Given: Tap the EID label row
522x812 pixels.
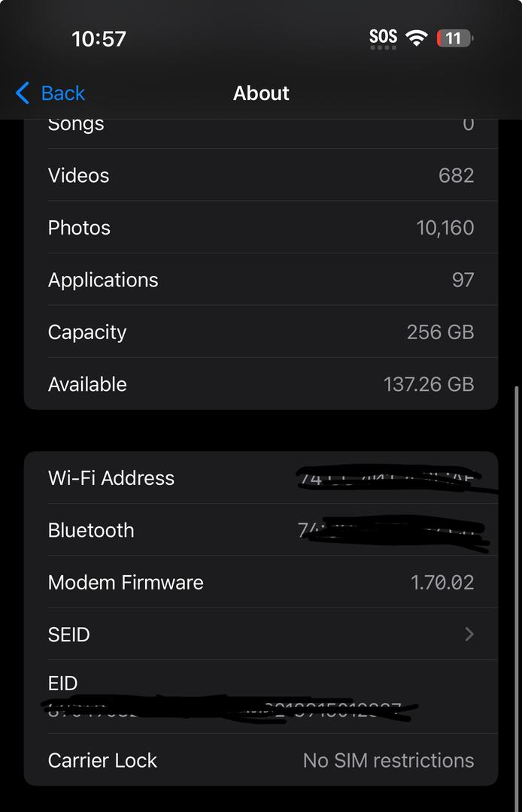Looking at the screenshot, I should 261,696.
